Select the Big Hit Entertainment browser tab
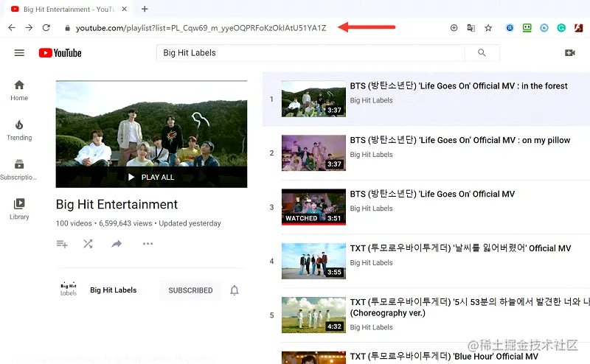 pos(69,9)
